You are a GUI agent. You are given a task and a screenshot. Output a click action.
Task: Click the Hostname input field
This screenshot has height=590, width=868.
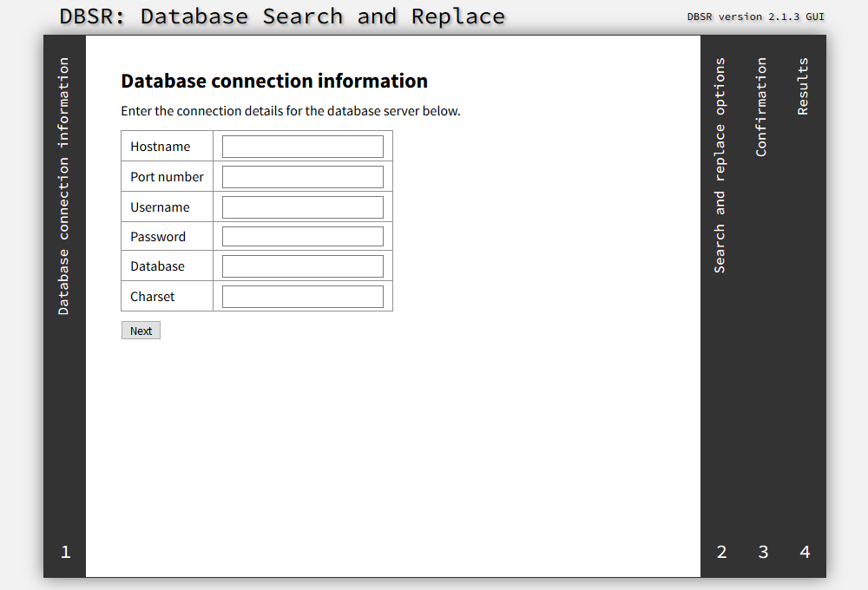pyautogui.click(x=302, y=147)
